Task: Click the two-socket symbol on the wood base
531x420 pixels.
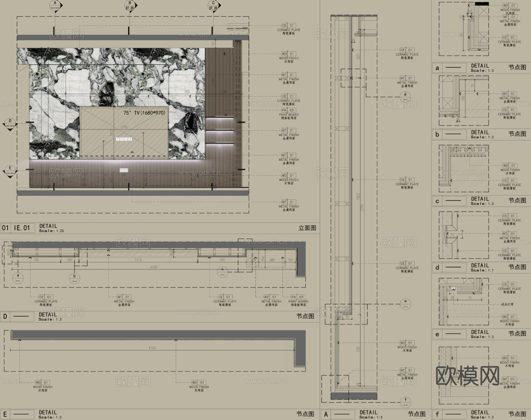Action: 124,170
